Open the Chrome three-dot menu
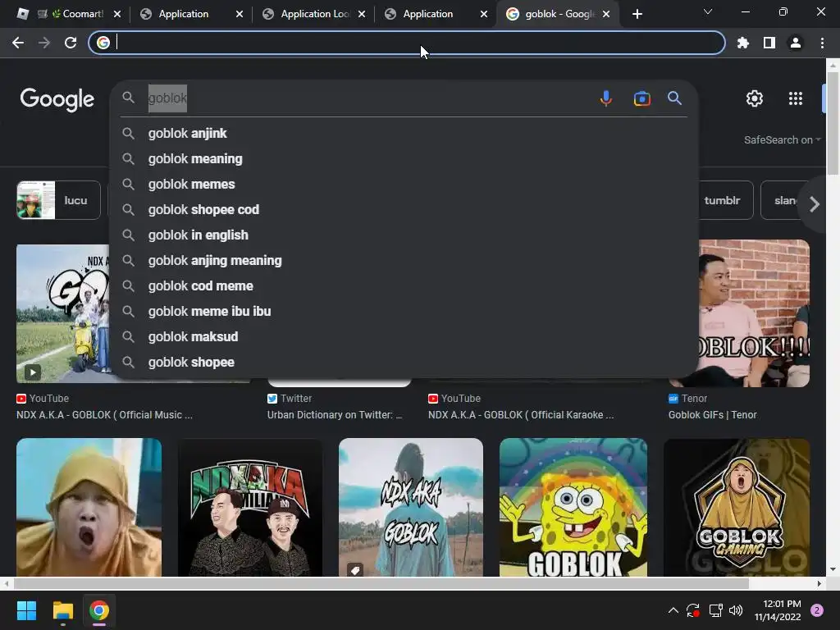The image size is (840, 630). (822, 43)
